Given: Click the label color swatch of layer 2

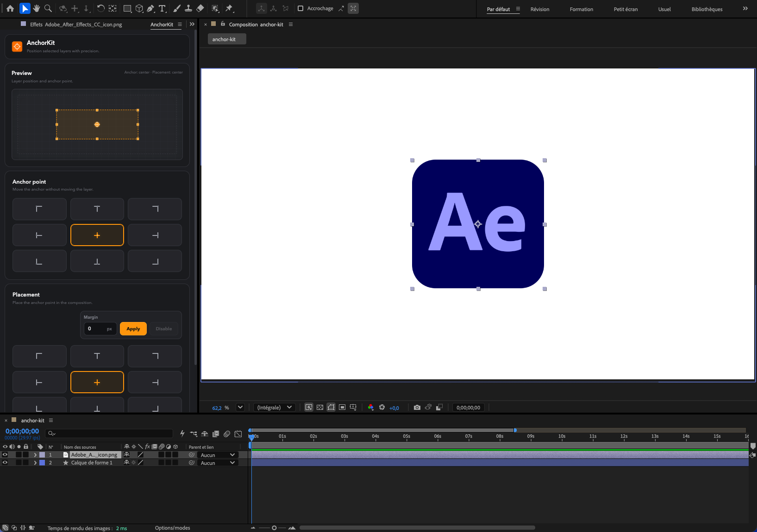Looking at the screenshot, I should tap(42, 463).
